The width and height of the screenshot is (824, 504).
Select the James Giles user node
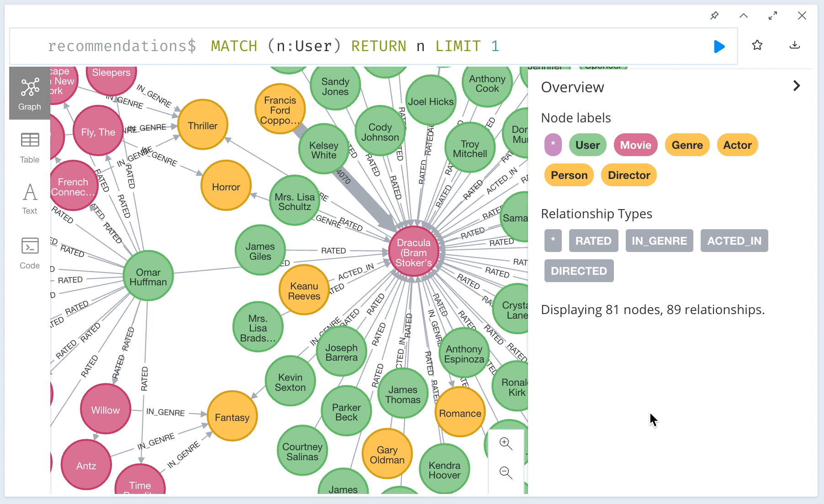coord(260,250)
